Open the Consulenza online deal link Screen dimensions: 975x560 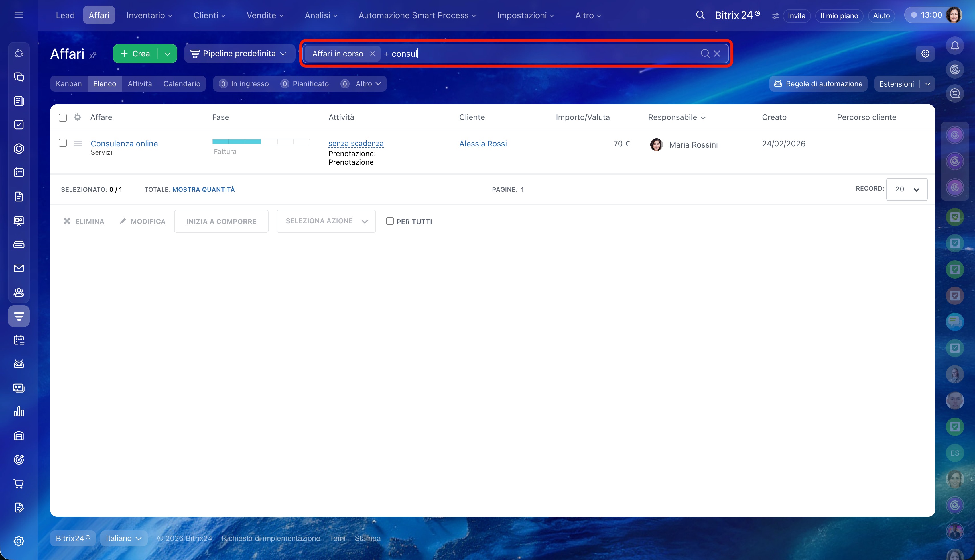point(124,144)
